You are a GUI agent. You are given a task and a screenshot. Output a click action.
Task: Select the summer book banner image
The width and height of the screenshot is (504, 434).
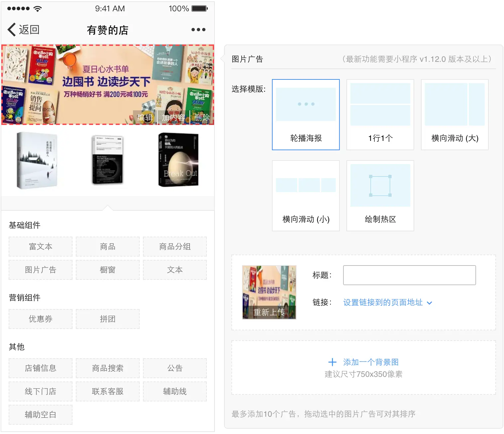108,85
